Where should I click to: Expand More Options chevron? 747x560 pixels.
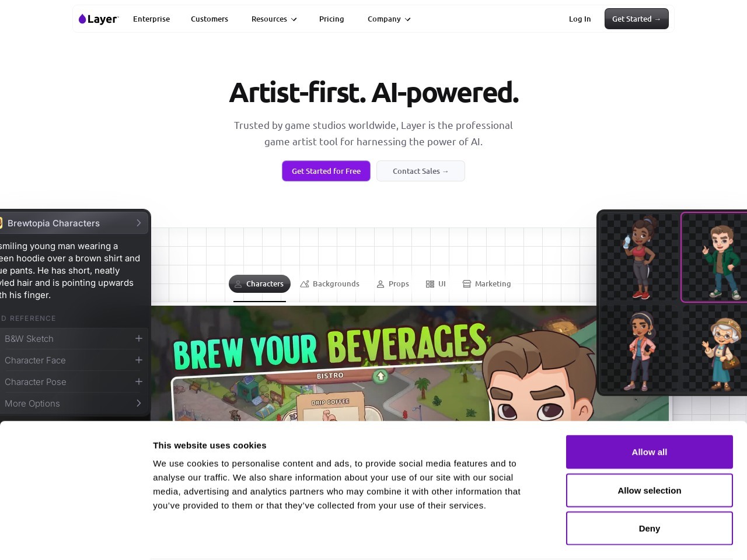[x=139, y=403]
